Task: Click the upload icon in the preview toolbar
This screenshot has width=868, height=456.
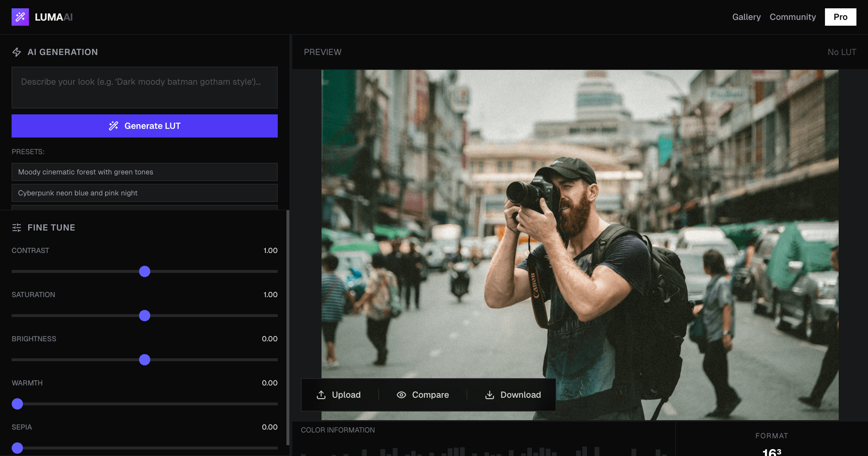Action: [x=321, y=394]
